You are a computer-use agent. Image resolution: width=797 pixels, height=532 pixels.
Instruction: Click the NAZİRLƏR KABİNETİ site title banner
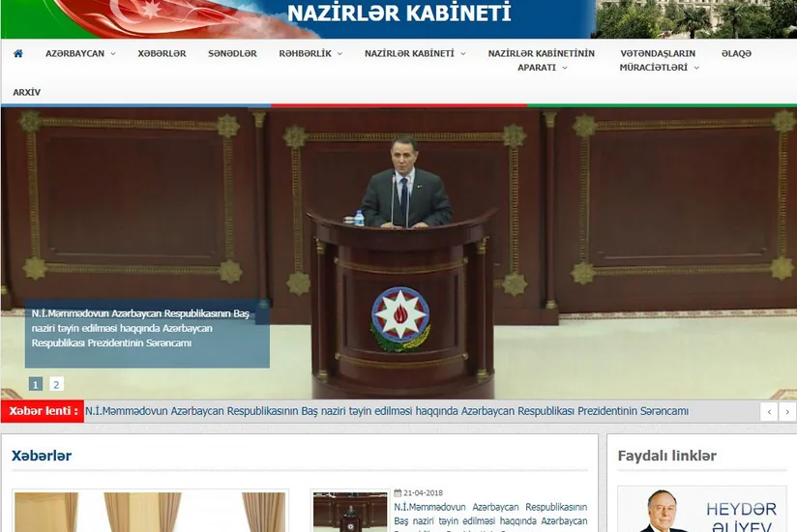pos(399,14)
